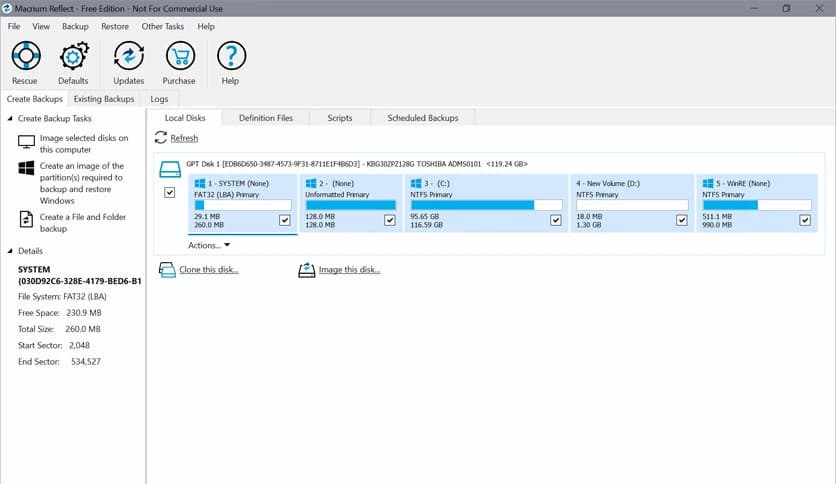Open the Other Tasks menu
The image size is (836, 484).
click(163, 26)
